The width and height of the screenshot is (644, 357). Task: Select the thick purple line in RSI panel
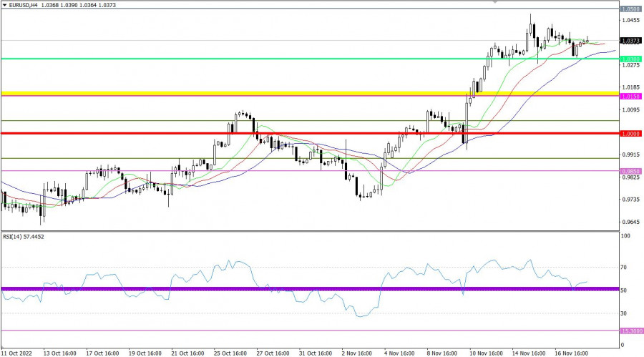[215, 288]
